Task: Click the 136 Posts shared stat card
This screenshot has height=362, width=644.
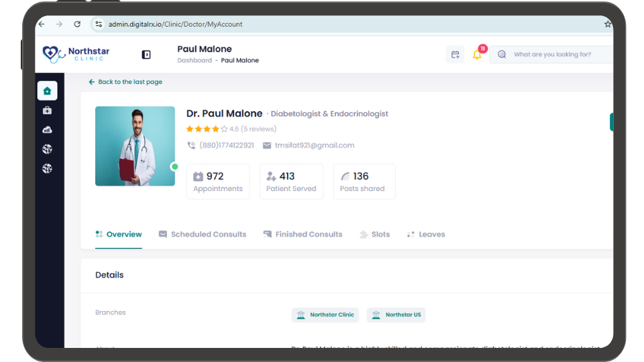Action: [364, 182]
